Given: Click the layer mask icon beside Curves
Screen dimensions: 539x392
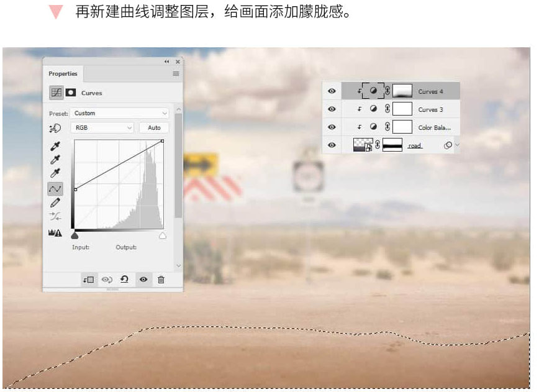Looking at the screenshot, I should click(x=71, y=93).
